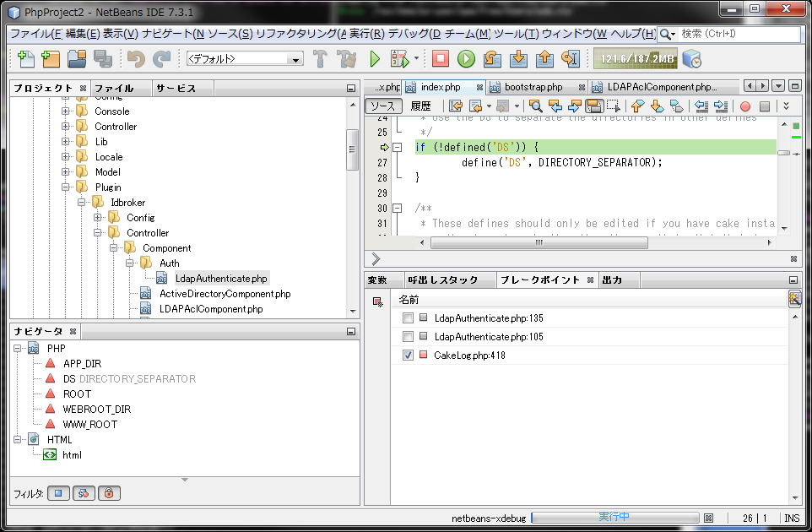Show opened documents list dropdown button
Screen dimensions: 812x532
[778, 86]
